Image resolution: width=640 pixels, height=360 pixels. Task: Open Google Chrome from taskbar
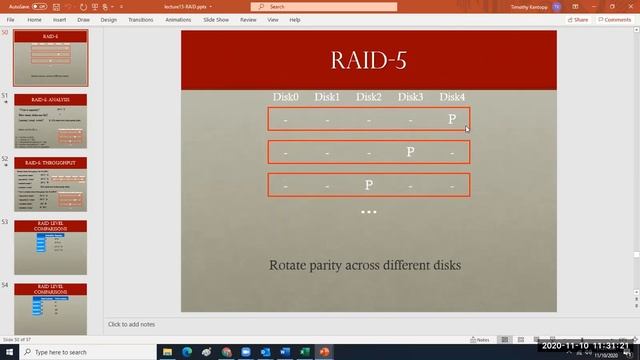tap(227, 352)
